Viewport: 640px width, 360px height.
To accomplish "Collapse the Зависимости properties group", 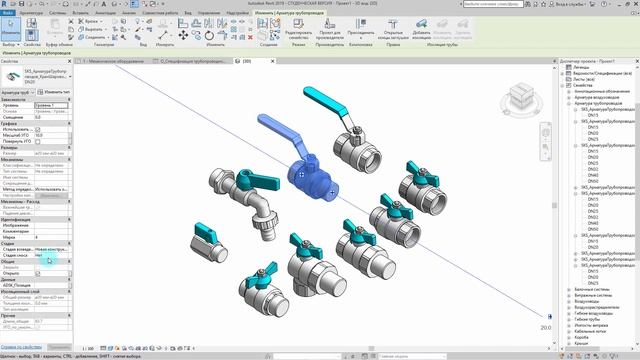I will click(69, 99).
